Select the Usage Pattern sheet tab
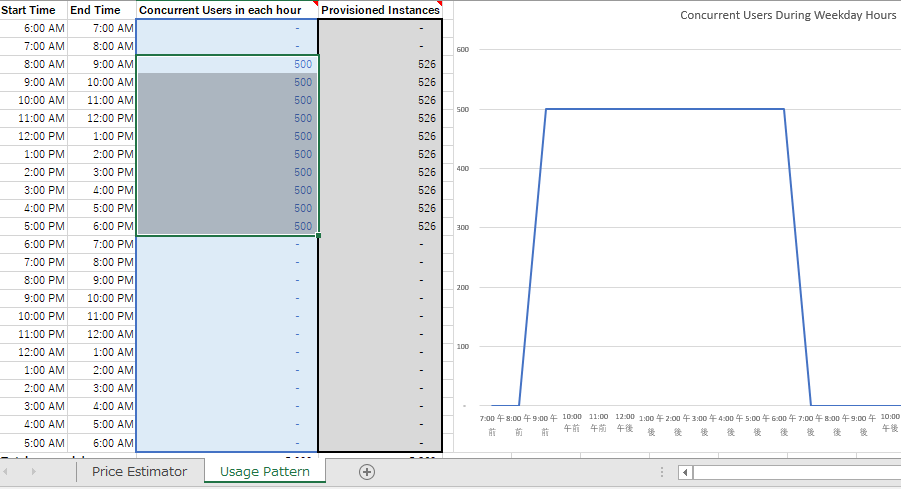This screenshot has height=489, width=901. (x=265, y=472)
